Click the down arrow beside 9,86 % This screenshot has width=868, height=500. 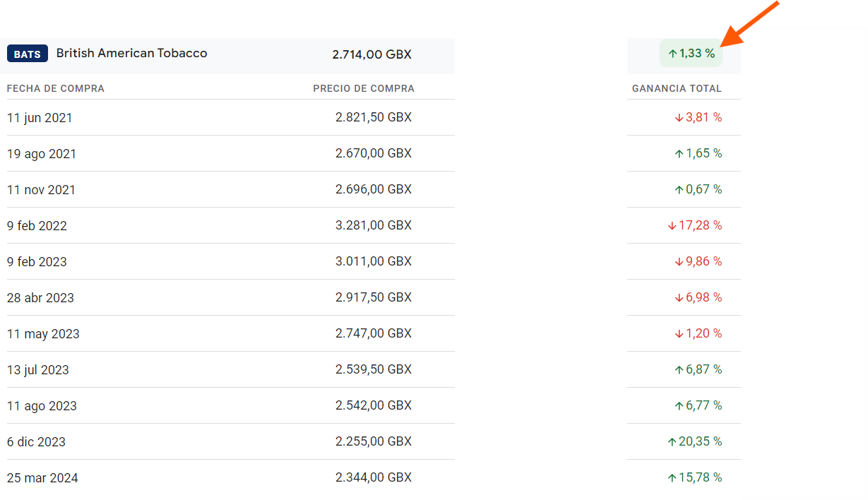[679, 262]
